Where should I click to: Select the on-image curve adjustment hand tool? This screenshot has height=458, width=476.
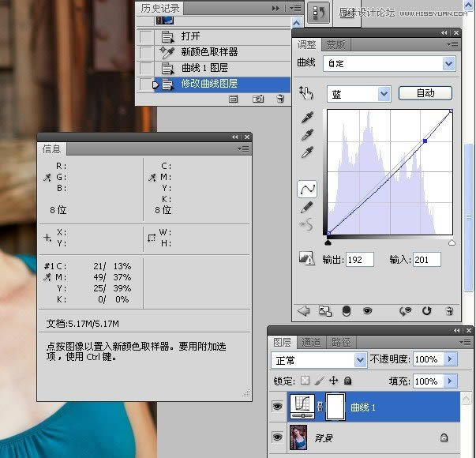(x=306, y=93)
